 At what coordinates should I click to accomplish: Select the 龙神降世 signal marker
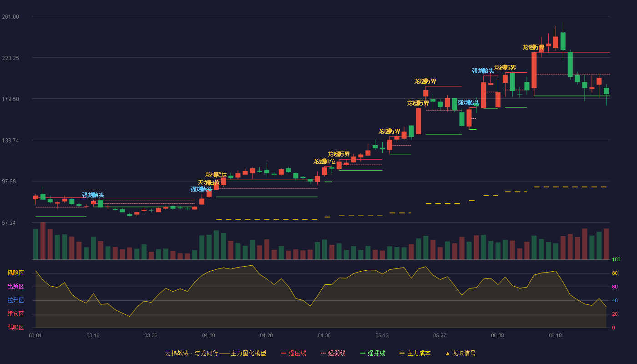[216, 175]
